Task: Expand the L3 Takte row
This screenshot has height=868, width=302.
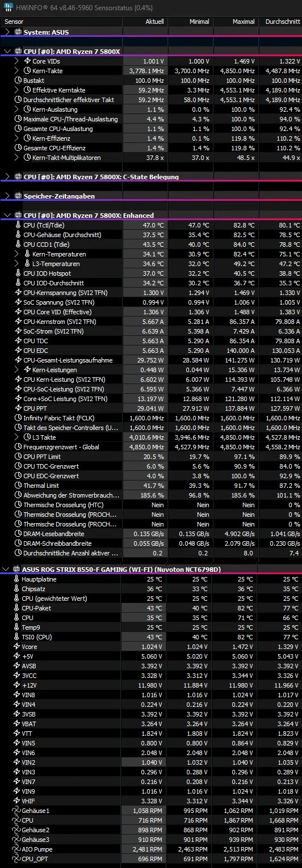Action: (17, 437)
